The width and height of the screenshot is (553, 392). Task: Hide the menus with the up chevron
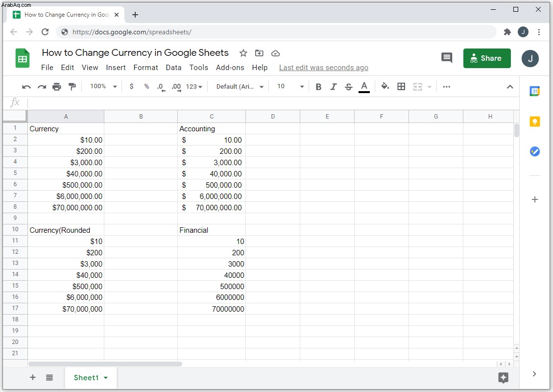point(509,87)
